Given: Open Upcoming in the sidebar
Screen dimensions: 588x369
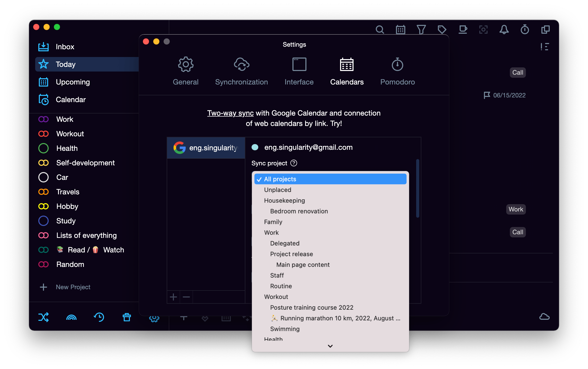Looking at the screenshot, I should click(87, 82).
